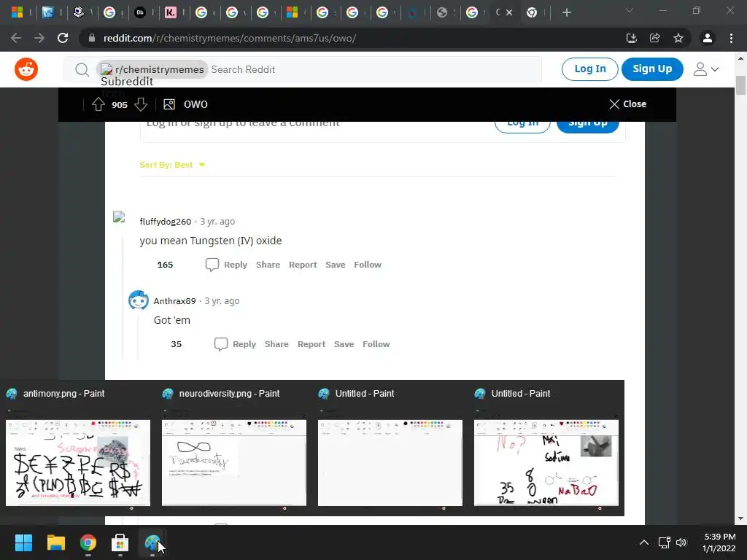Open volume control in tray
This screenshot has width=747, height=560.
(x=681, y=542)
